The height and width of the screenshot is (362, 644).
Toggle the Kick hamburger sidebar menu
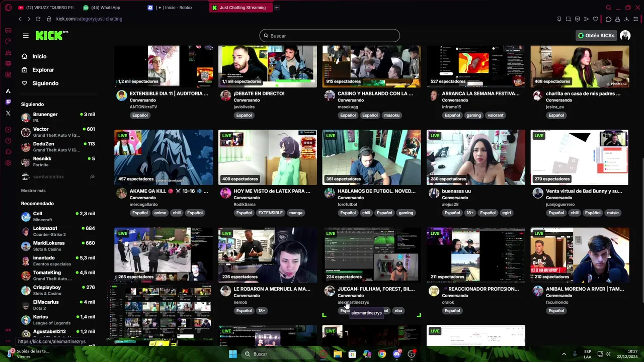pos(26,36)
